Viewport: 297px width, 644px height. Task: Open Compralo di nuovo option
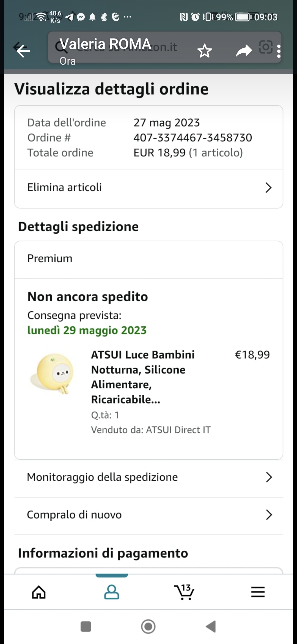(148, 515)
